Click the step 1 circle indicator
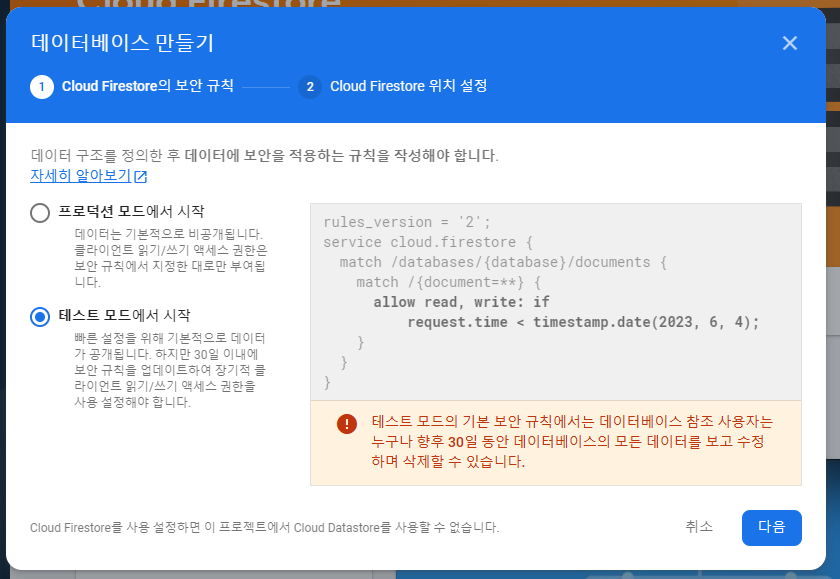The width and height of the screenshot is (840, 579). pos(42,87)
